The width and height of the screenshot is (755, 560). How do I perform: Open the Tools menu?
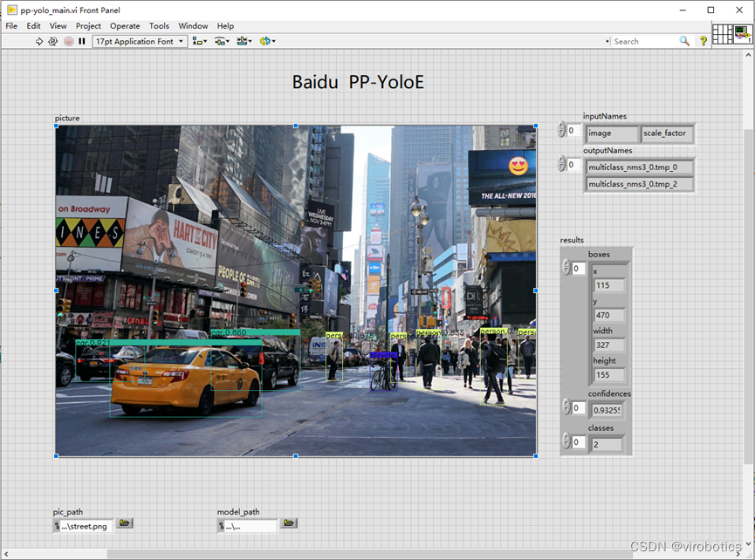pos(159,26)
